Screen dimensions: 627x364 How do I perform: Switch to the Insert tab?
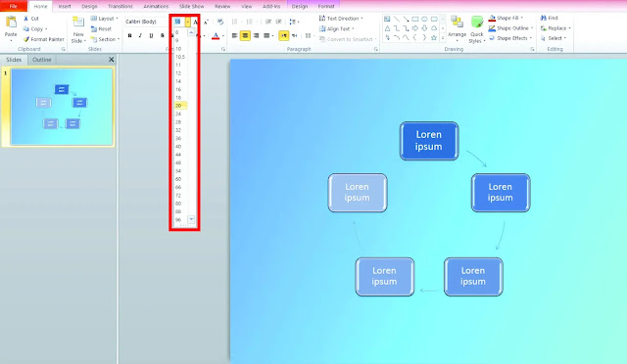65,7
